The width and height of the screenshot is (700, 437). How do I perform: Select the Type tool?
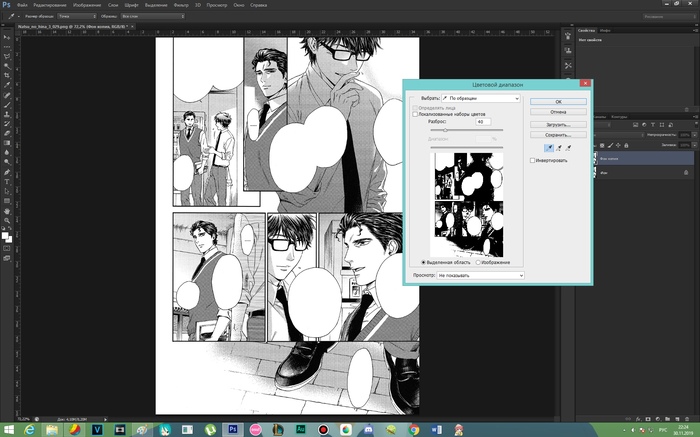(7, 182)
